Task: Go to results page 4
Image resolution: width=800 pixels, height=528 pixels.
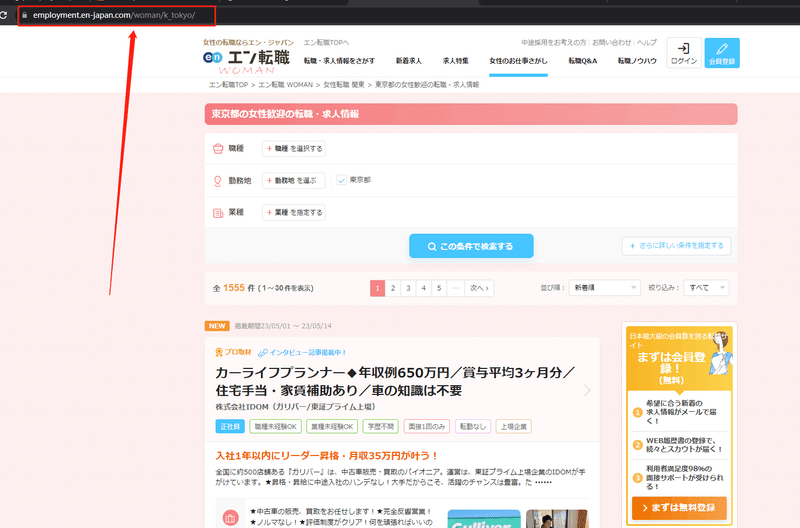Action: [x=423, y=288]
